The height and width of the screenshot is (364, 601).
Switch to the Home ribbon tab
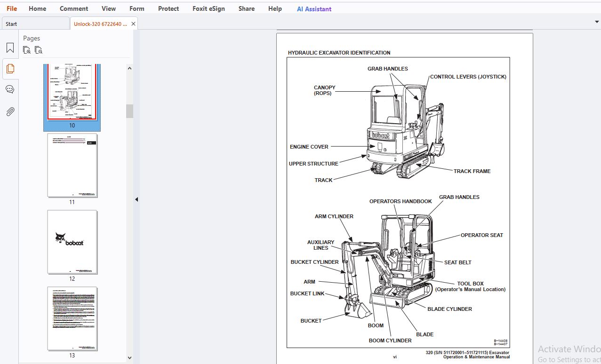37,8
